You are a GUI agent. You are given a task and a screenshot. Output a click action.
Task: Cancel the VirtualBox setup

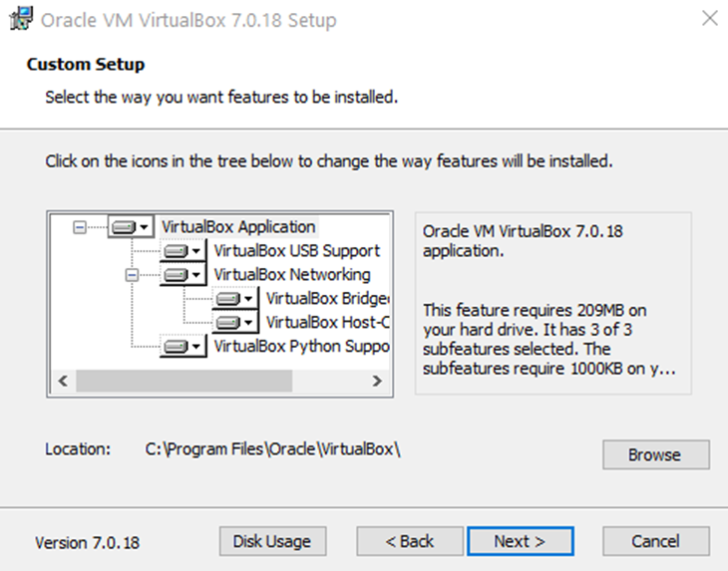coord(655,541)
